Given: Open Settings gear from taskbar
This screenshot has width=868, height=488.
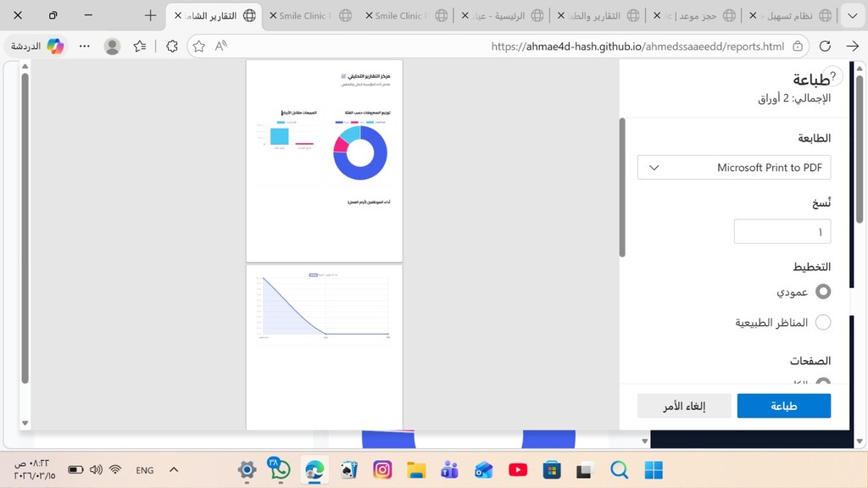Looking at the screenshot, I should [247, 469].
